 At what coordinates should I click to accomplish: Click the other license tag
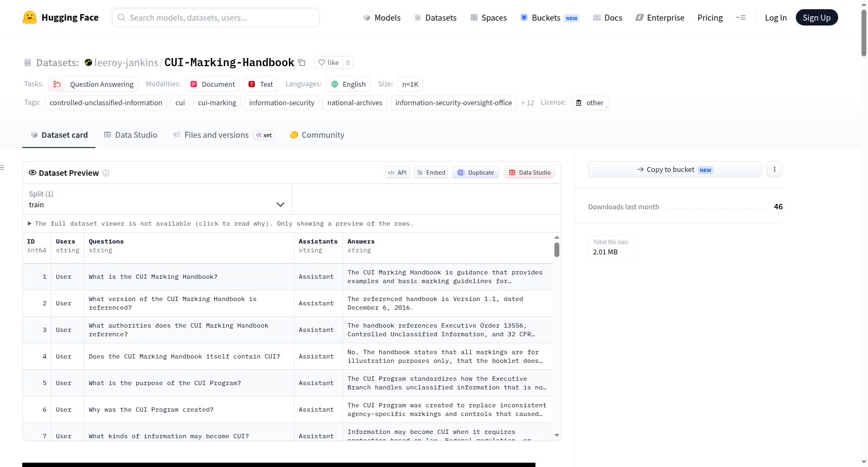click(590, 103)
